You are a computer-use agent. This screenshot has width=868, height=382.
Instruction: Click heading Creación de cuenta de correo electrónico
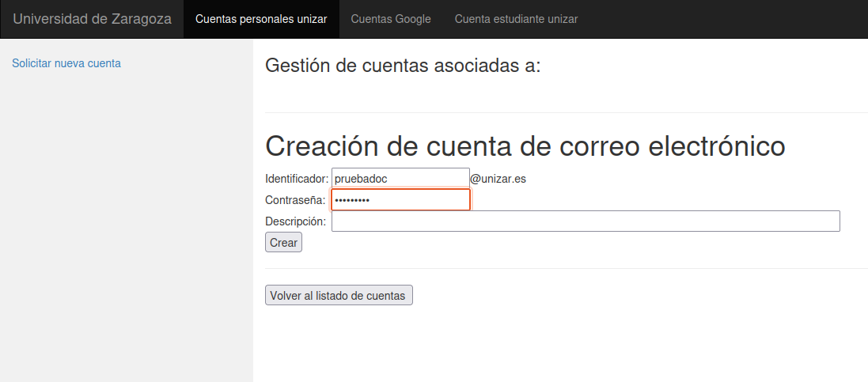[x=525, y=146]
